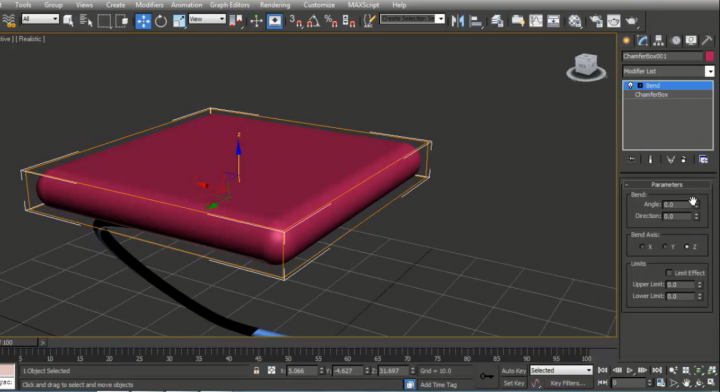This screenshot has width=720, height=392.
Task: Choose the X bend axis radio button
Action: [x=642, y=247]
